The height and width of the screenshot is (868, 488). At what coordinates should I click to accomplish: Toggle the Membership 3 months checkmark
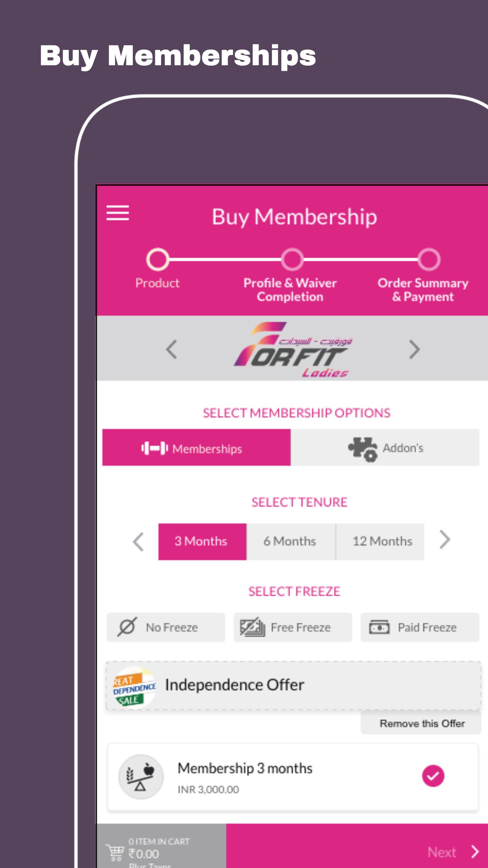433,776
